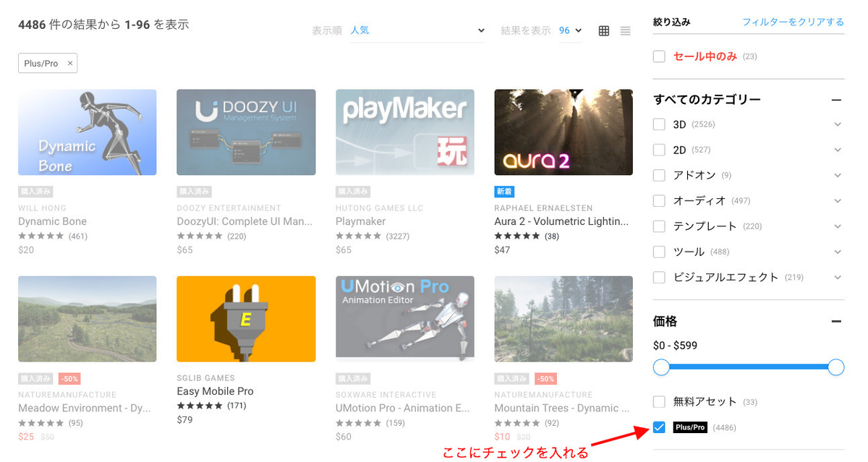The image size is (868, 462).
Task: Expand the アドオン category chevron
Action: click(x=838, y=175)
